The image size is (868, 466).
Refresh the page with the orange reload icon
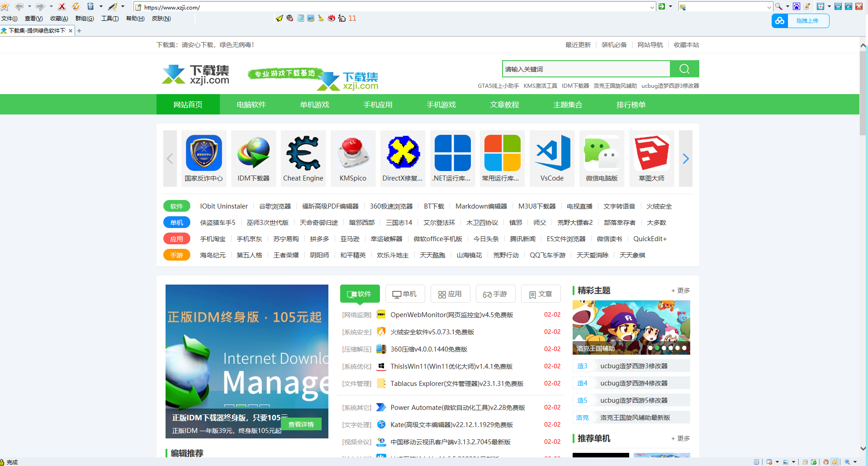pos(76,6)
